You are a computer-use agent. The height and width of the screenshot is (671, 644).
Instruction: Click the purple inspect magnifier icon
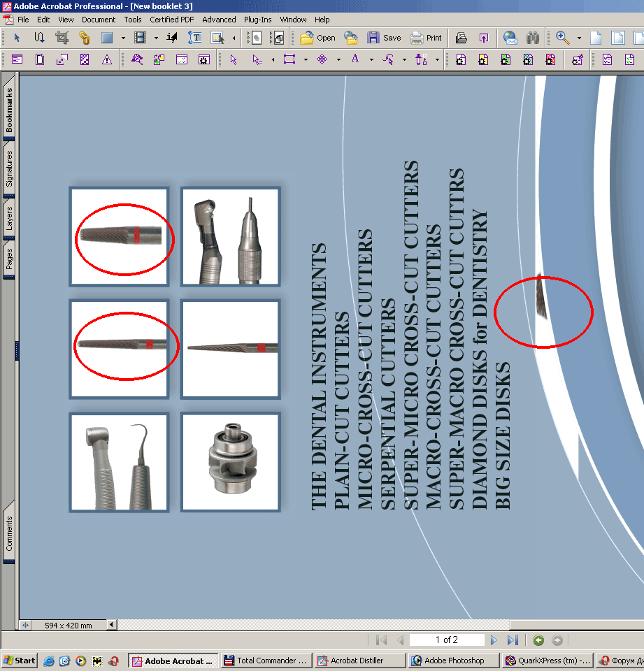pyautogui.click(x=137, y=59)
